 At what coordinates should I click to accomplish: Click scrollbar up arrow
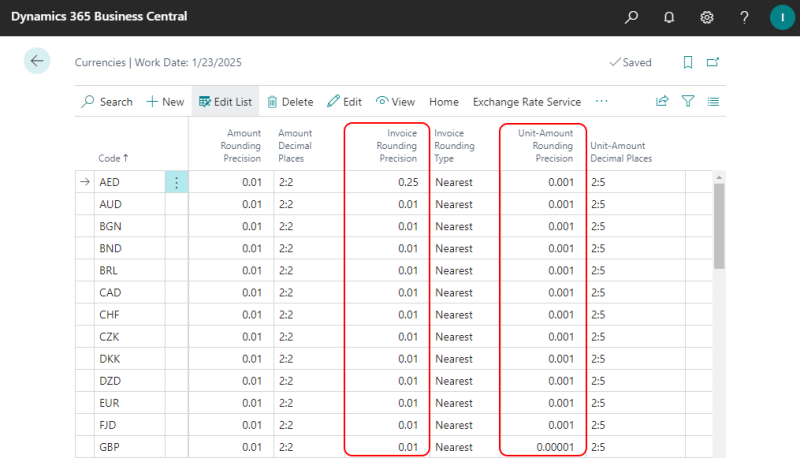point(719,177)
